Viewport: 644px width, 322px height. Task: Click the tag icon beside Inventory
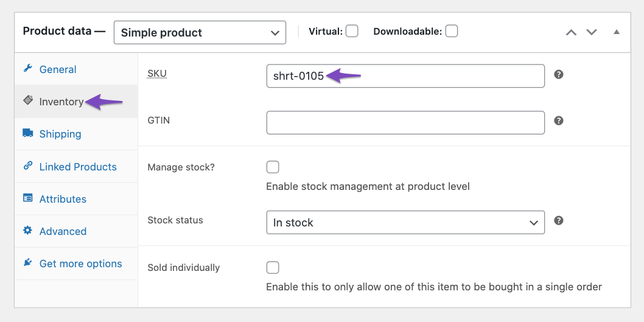pyautogui.click(x=27, y=100)
